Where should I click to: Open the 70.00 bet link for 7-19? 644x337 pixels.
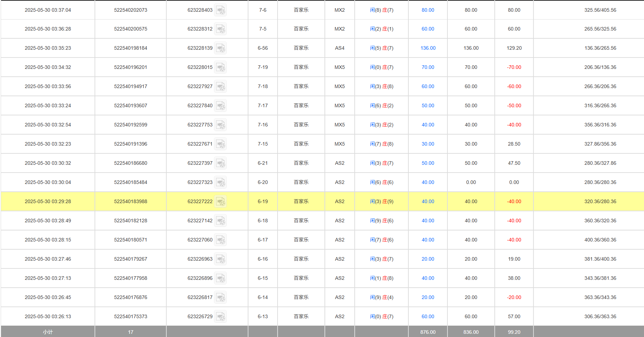click(428, 67)
